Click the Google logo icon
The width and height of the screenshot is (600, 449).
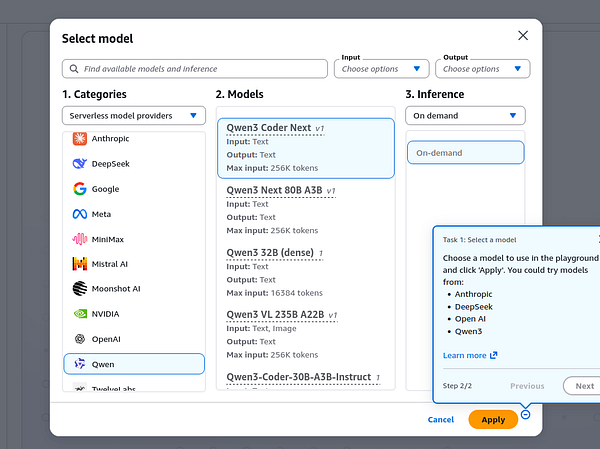[x=80, y=189]
